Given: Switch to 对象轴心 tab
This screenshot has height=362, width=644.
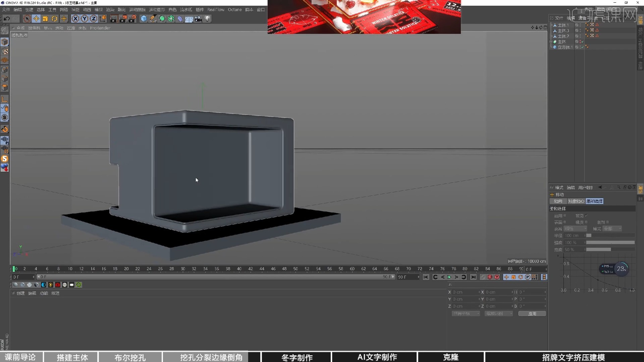Looking at the screenshot, I should pos(576,201).
